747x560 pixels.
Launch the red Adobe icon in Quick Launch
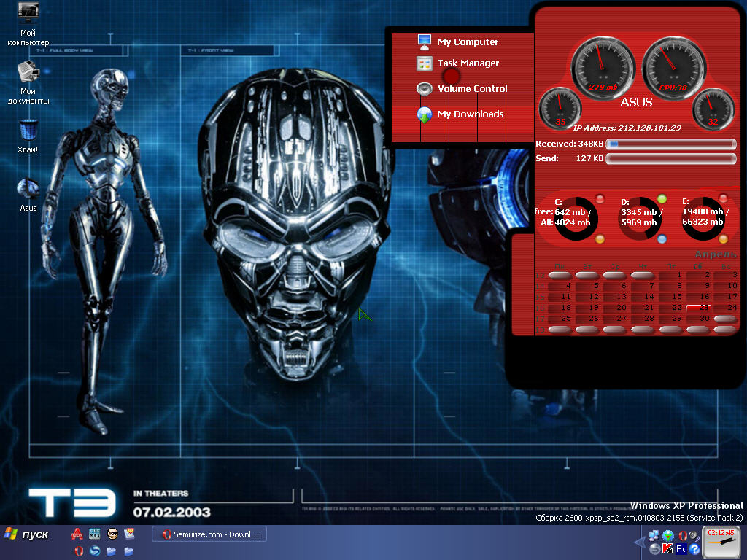point(77,534)
